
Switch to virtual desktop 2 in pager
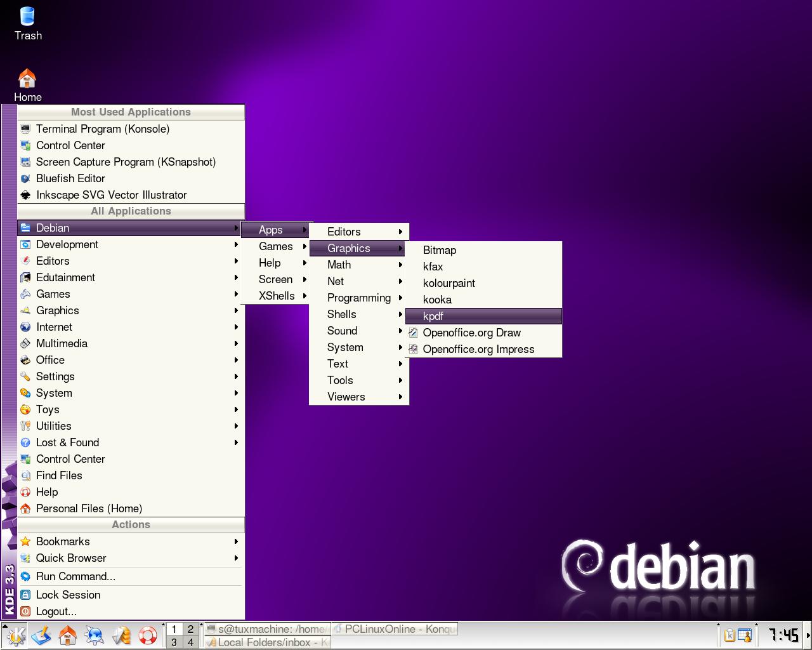(x=190, y=629)
